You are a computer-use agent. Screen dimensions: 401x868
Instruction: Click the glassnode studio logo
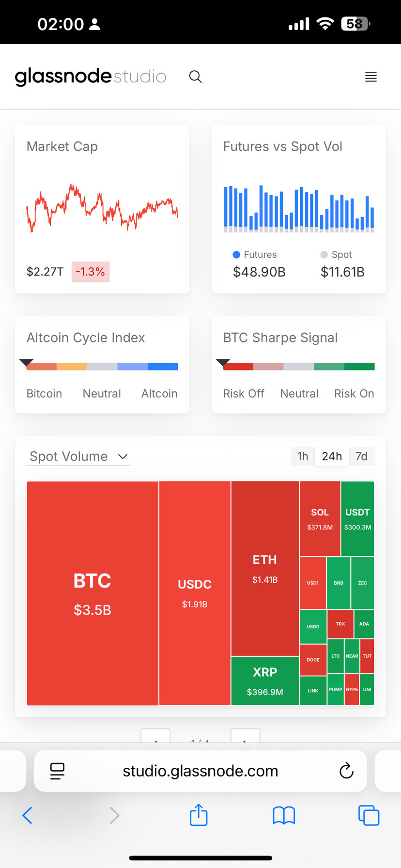pyautogui.click(x=91, y=77)
